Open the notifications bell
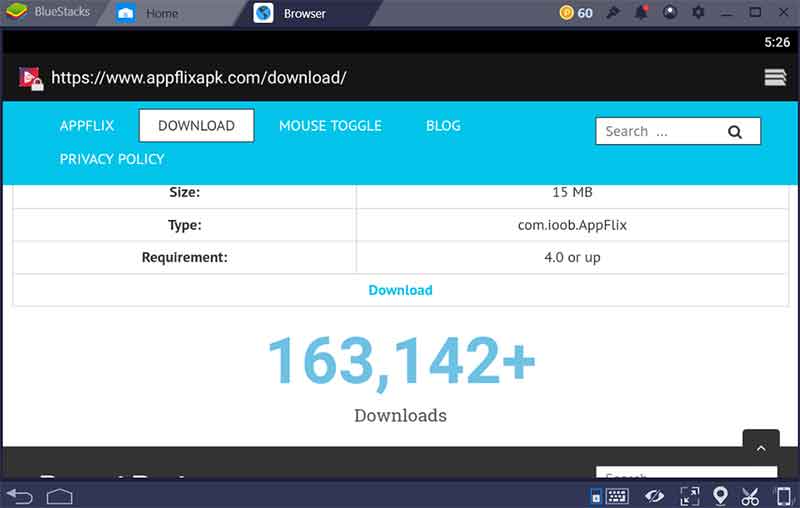Image resolution: width=800 pixels, height=508 pixels. 641,12
